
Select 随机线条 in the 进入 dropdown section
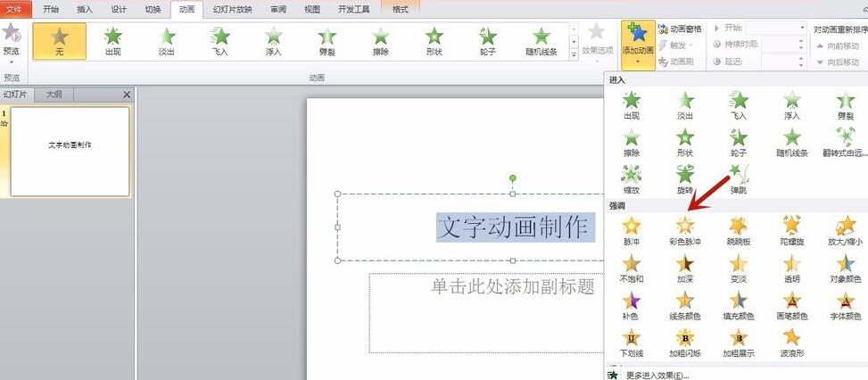pyautogui.click(x=792, y=143)
